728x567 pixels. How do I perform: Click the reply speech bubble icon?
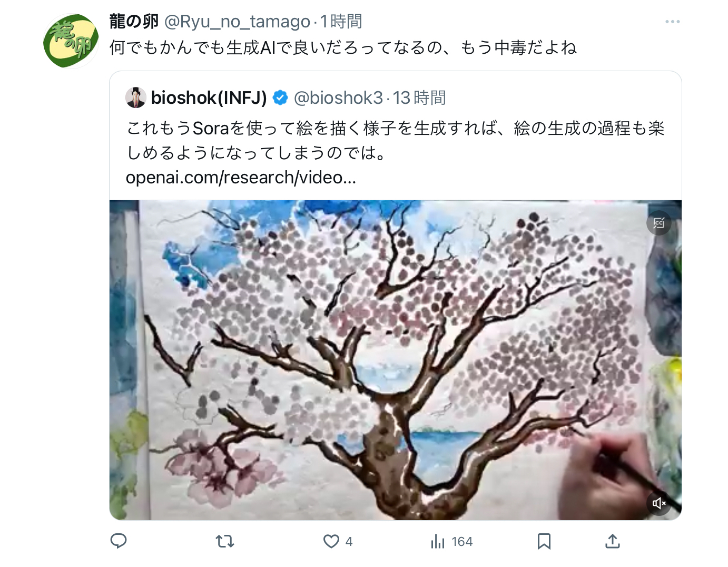click(x=119, y=541)
